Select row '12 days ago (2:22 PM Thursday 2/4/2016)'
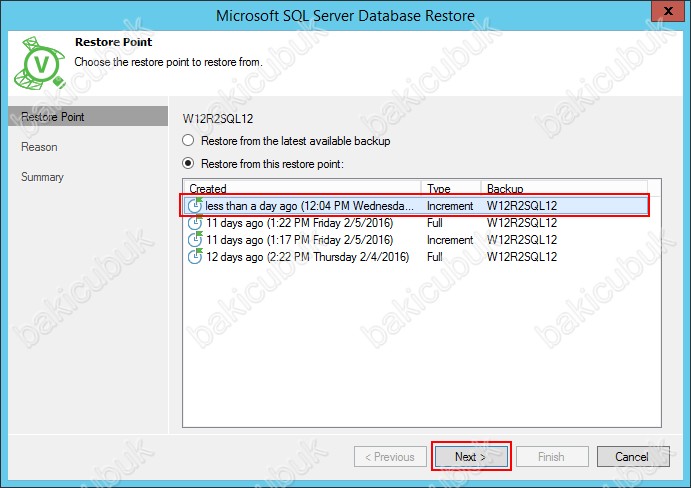This screenshot has height=488, width=691. [x=415, y=257]
